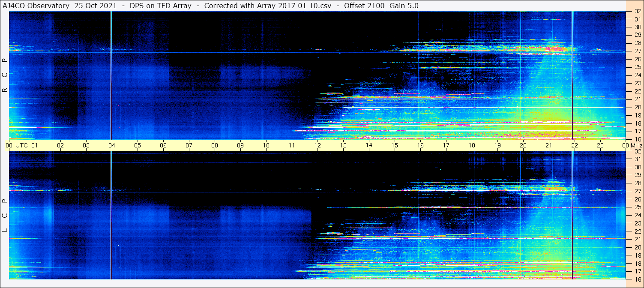Click the 08 hour mark on UTC axis
This screenshot has width=644, height=288.
coord(215,145)
